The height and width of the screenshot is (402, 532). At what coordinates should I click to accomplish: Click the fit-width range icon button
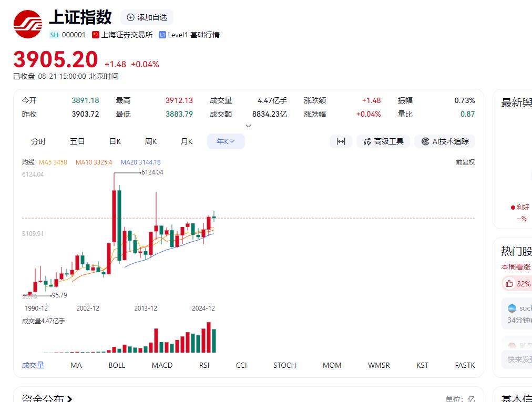(x=341, y=141)
